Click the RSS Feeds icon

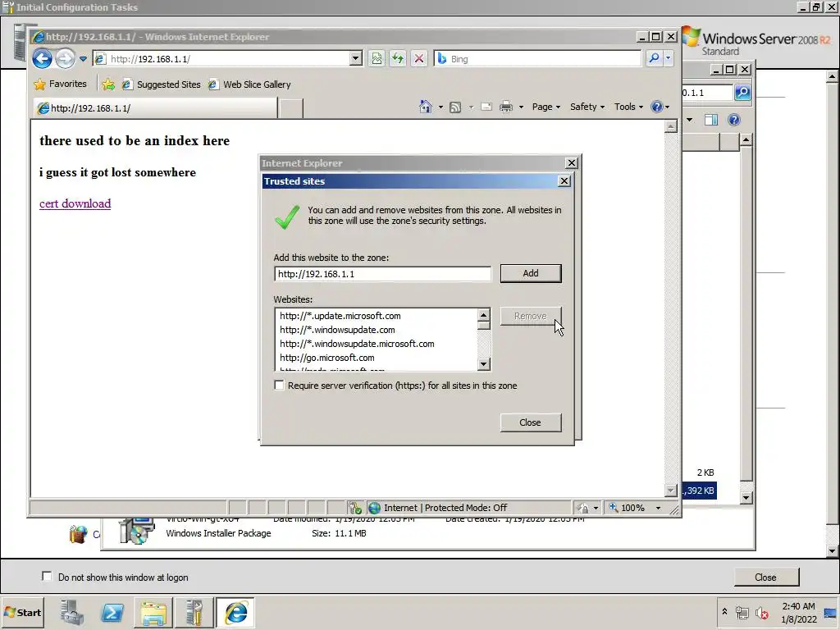click(x=455, y=107)
